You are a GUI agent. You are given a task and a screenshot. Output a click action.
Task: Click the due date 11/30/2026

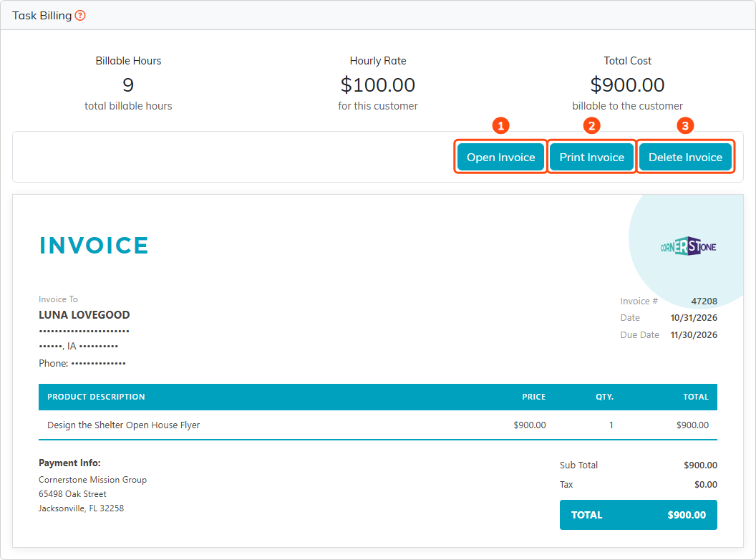[693, 334]
